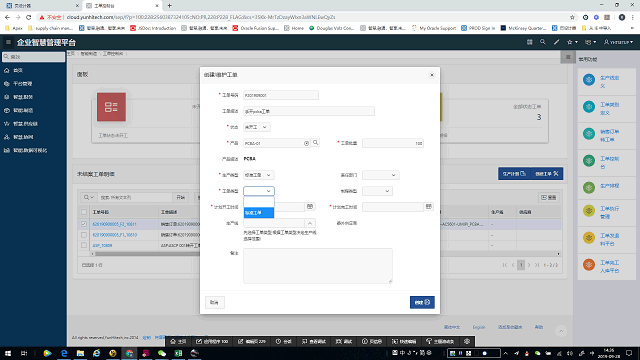Click the red work-order status card icon
The image size is (640, 360).
(x=111, y=107)
